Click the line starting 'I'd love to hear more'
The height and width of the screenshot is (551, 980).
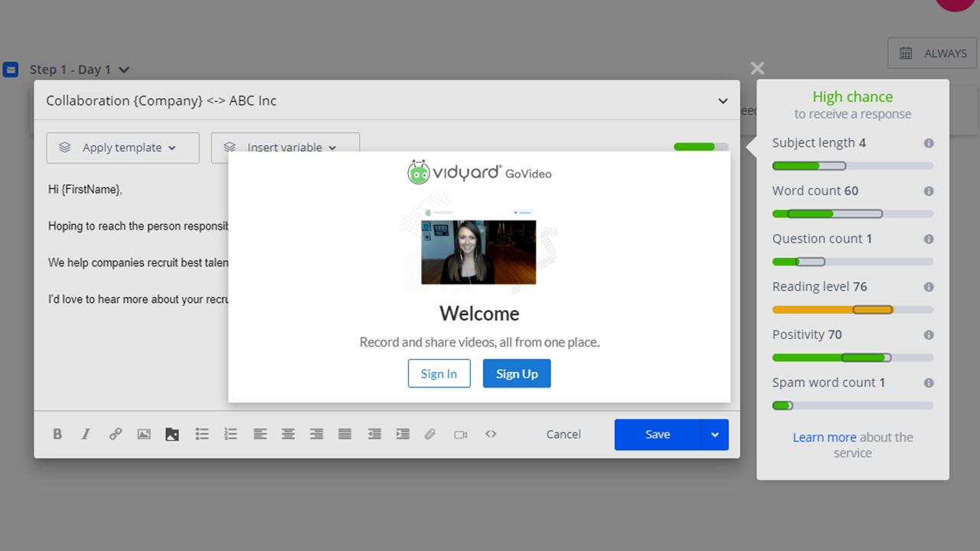(x=139, y=299)
